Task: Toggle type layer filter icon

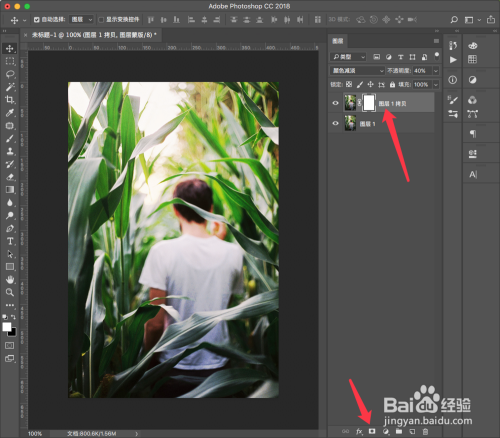Action: [x=401, y=57]
